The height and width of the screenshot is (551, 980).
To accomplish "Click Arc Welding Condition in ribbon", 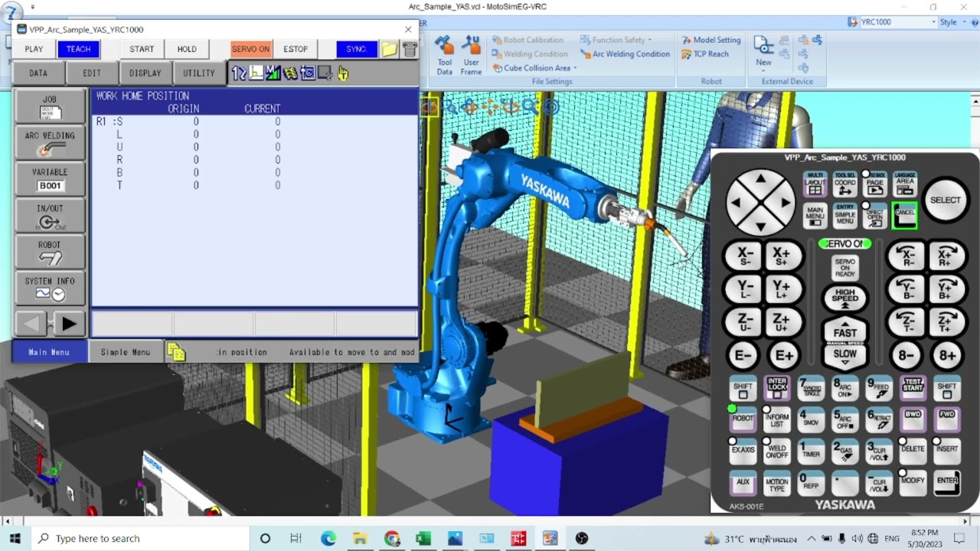I will click(625, 54).
